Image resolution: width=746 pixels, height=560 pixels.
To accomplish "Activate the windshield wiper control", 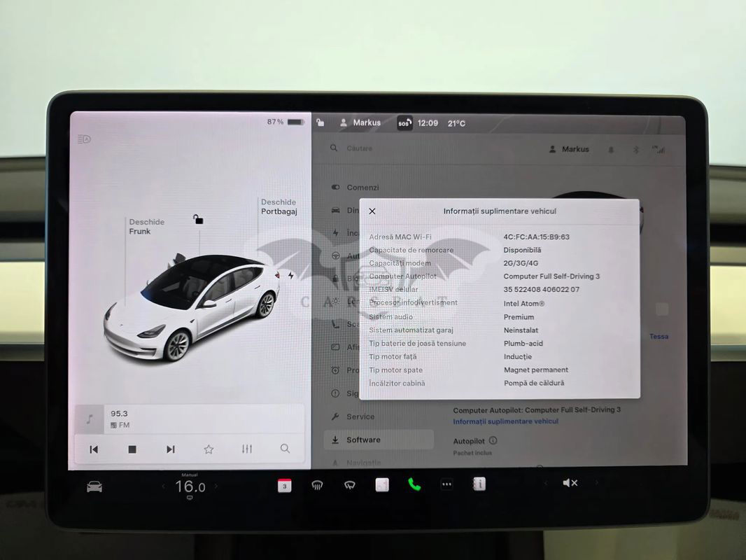I will pyautogui.click(x=349, y=485).
